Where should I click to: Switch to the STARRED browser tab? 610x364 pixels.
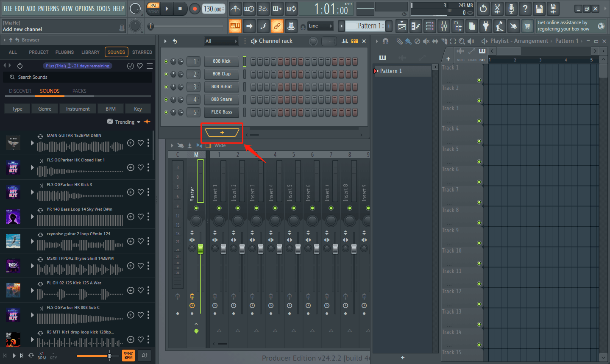coord(142,52)
